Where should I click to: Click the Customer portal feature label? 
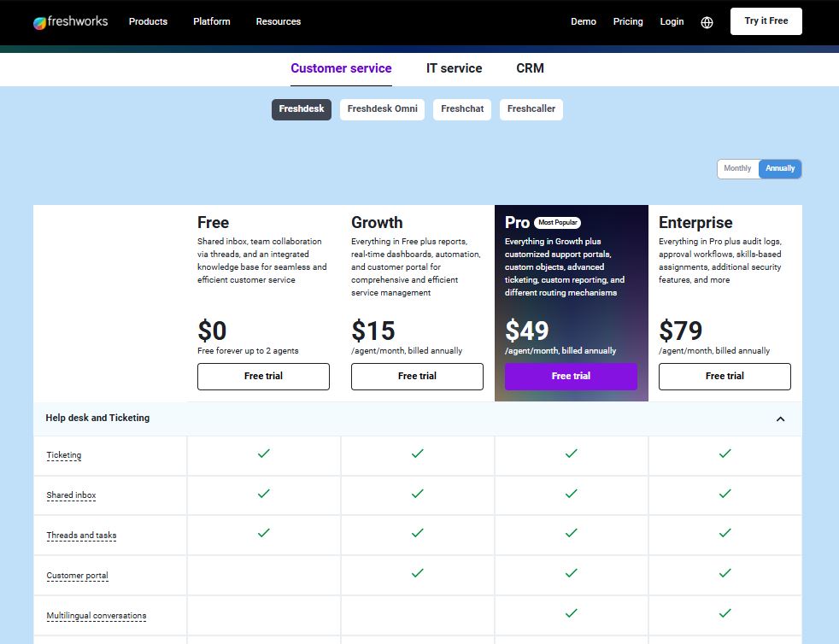click(77, 576)
